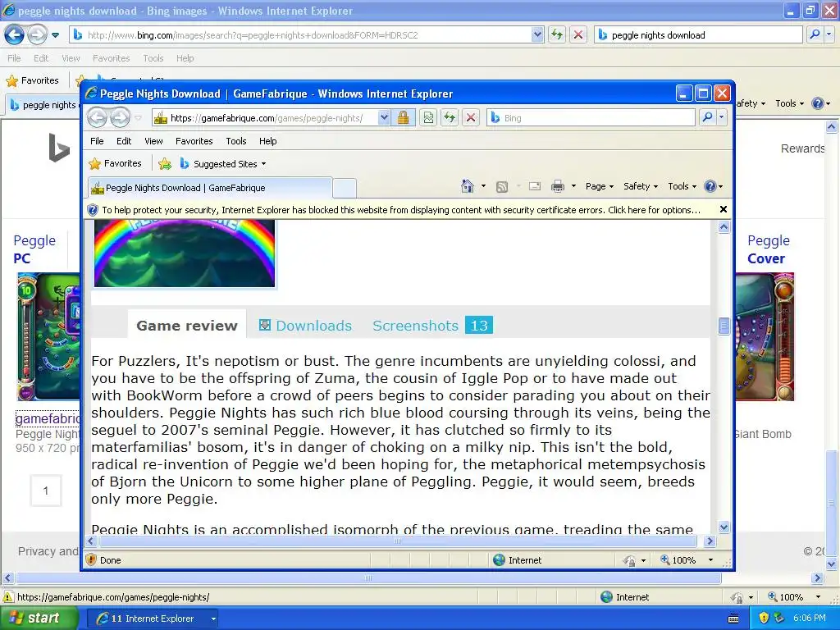Open search provider dropdown in GameFabrique window
Screen dimensions: 840x630
click(722, 117)
